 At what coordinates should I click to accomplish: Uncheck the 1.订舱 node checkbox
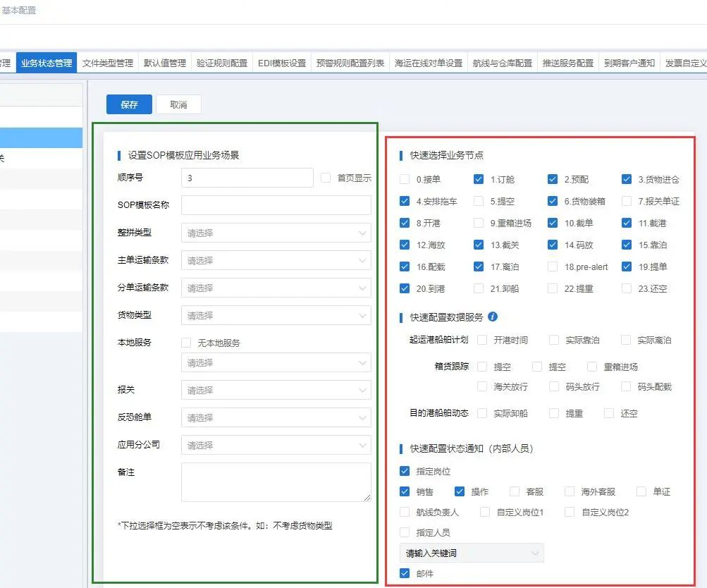click(479, 180)
